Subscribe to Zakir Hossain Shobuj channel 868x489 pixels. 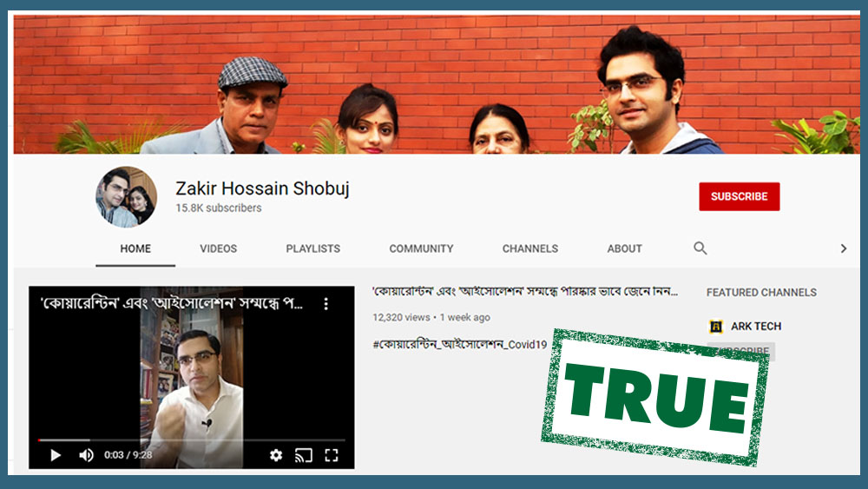click(739, 196)
